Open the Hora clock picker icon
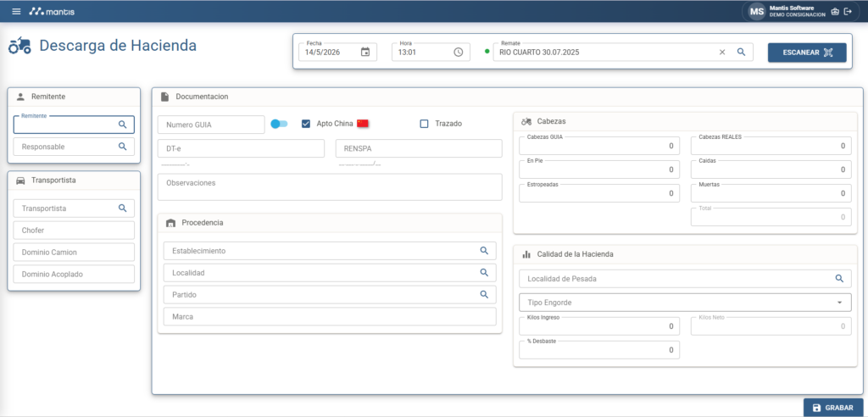Screen dimensions: 868x417 click(458, 52)
